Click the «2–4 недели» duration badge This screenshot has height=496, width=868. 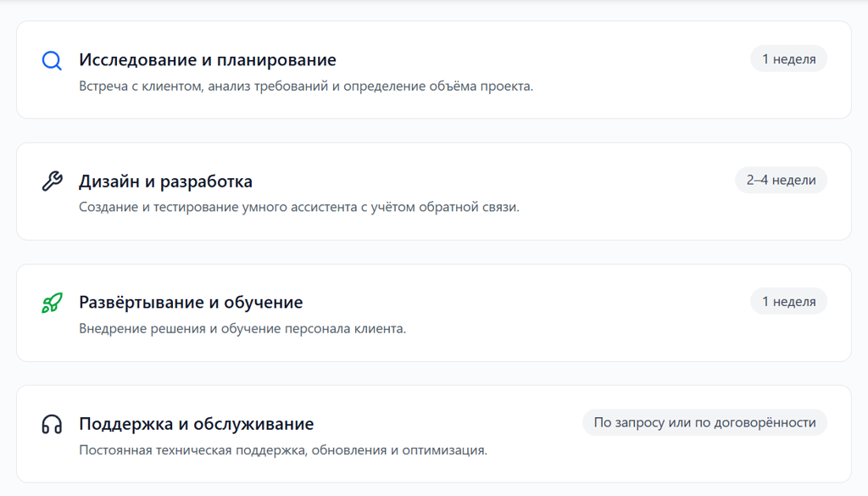[781, 180]
